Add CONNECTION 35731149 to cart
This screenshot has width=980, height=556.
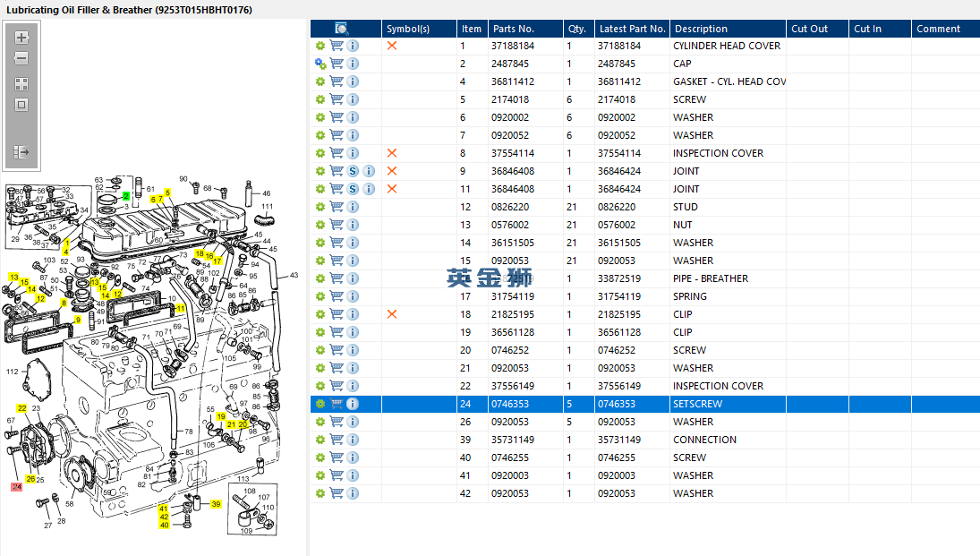[x=337, y=440]
